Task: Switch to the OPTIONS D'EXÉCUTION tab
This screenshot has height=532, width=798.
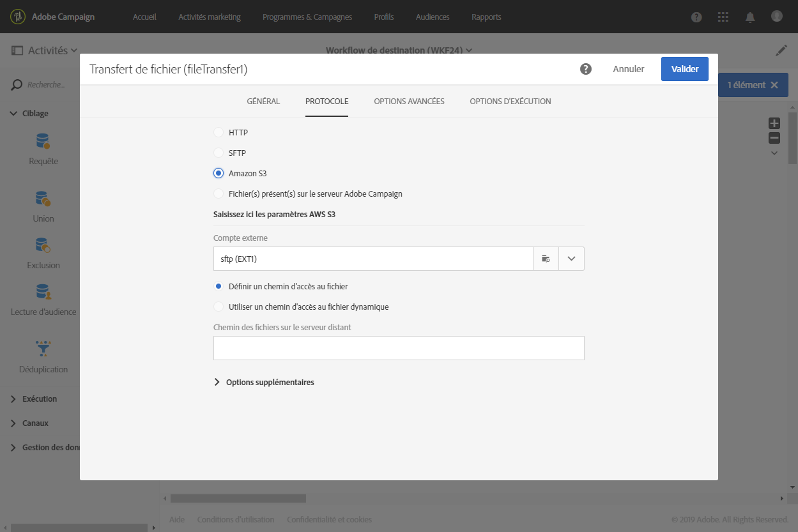Action: [x=510, y=102]
